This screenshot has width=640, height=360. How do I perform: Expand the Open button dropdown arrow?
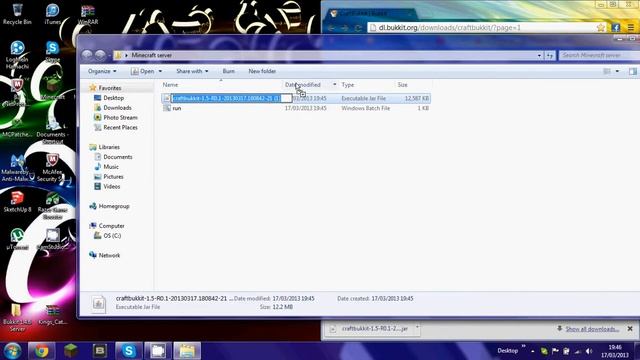(x=160, y=71)
